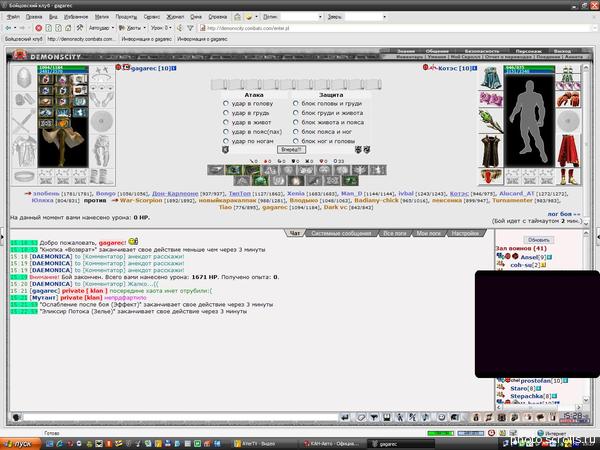Image resolution: width=600 pixels, height=450 pixels.
Task: Choose defense 'блок груди и живота'
Action: tap(295, 113)
